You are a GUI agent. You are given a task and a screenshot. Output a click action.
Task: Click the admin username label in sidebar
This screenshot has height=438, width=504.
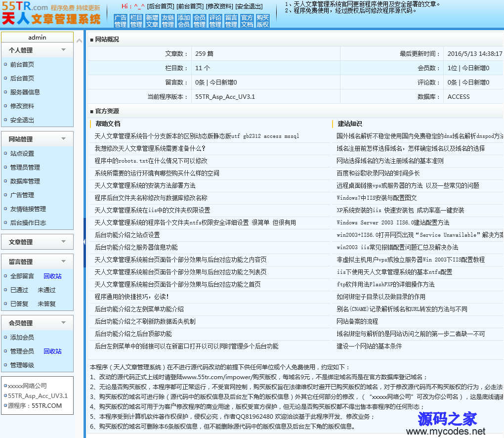pyautogui.click(x=37, y=37)
